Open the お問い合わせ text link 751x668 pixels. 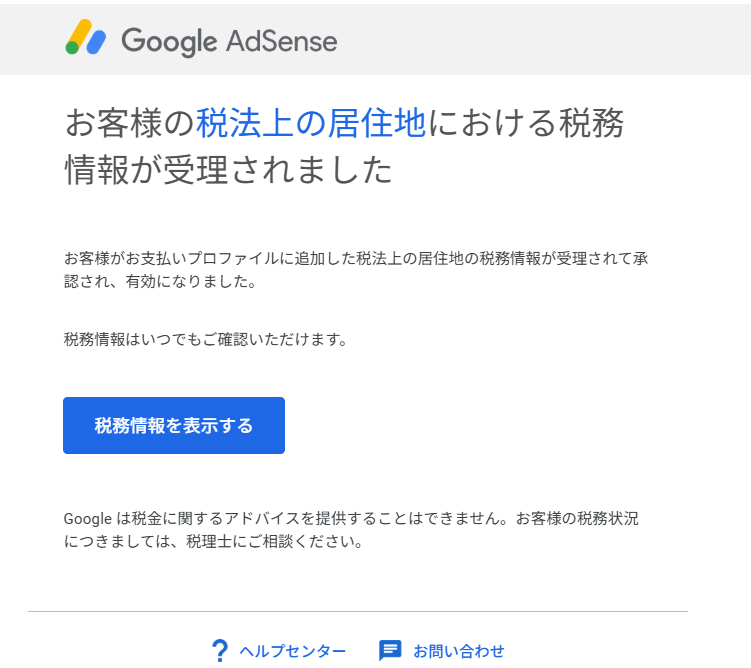pos(459,651)
